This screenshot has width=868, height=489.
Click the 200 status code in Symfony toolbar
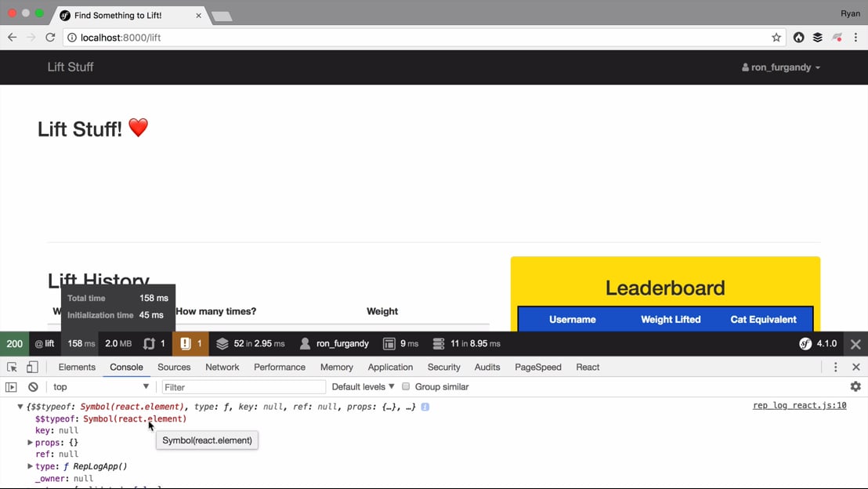[x=14, y=343]
